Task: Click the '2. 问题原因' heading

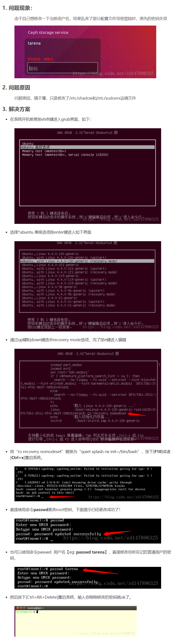Action: point(16,88)
